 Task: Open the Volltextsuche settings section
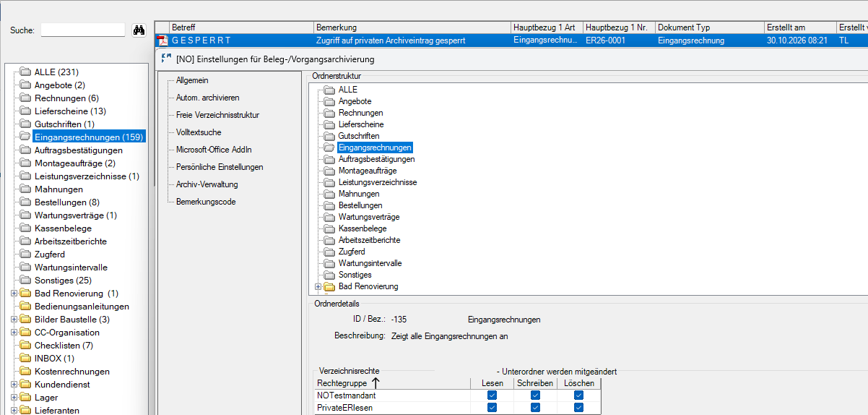click(x=199, y=132)
